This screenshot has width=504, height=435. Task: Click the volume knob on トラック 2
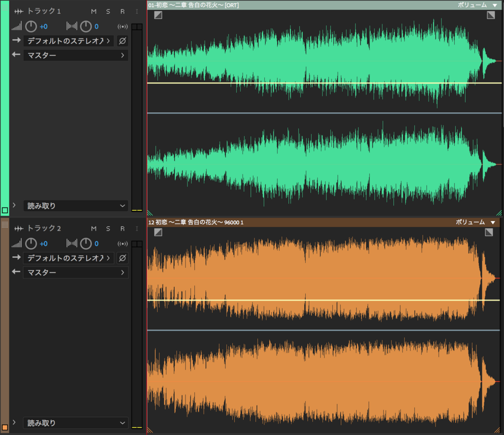point(31,243)
